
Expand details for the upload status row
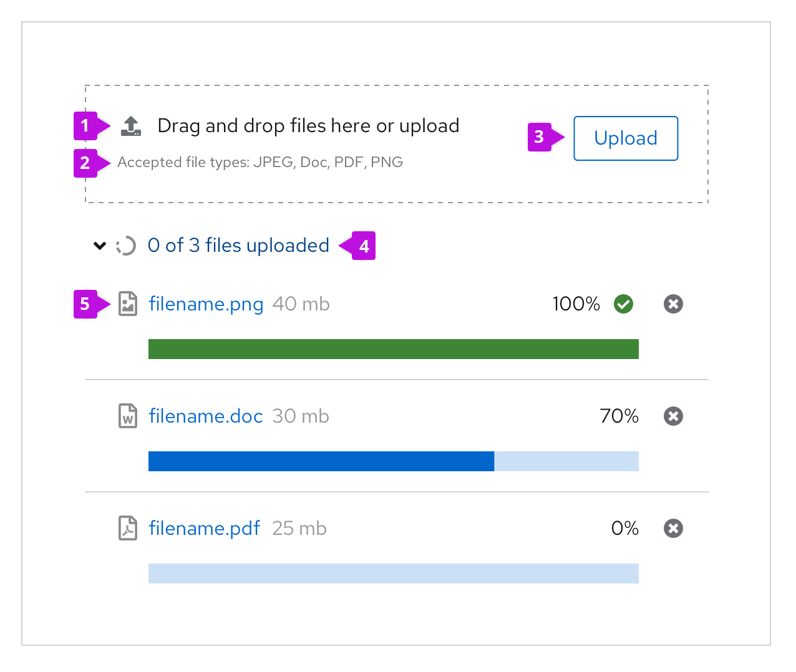[x=100, y=246]
